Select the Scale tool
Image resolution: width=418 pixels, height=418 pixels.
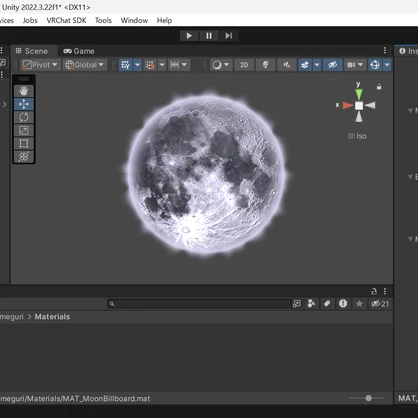24,130
